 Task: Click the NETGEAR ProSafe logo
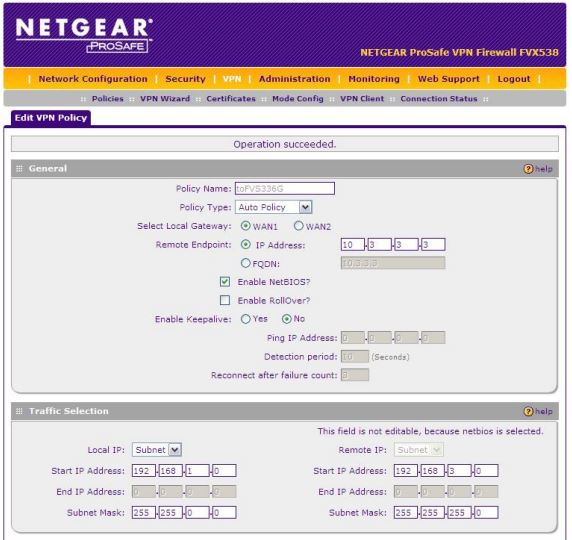(84, 35)
